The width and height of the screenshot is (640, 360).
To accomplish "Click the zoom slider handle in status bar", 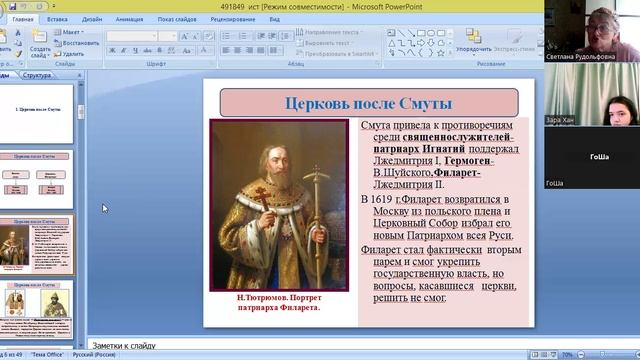I will pyautogui.click(x=602, y=354).
